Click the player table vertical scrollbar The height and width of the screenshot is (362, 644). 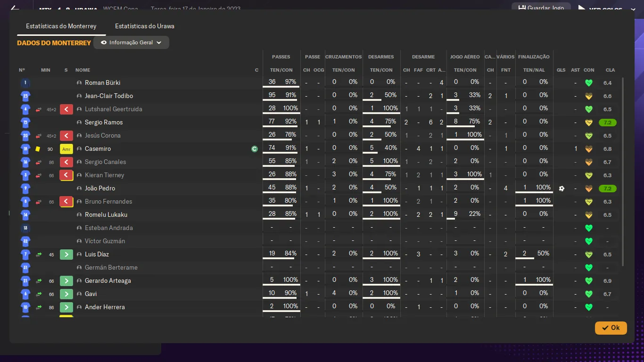[623, 172]
